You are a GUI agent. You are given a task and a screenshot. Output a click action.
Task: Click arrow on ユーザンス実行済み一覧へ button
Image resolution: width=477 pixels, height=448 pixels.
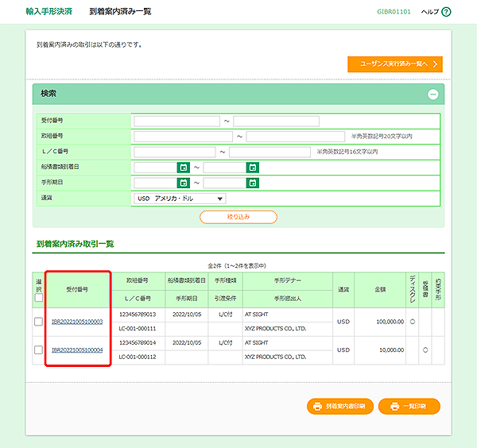[435, 64]
